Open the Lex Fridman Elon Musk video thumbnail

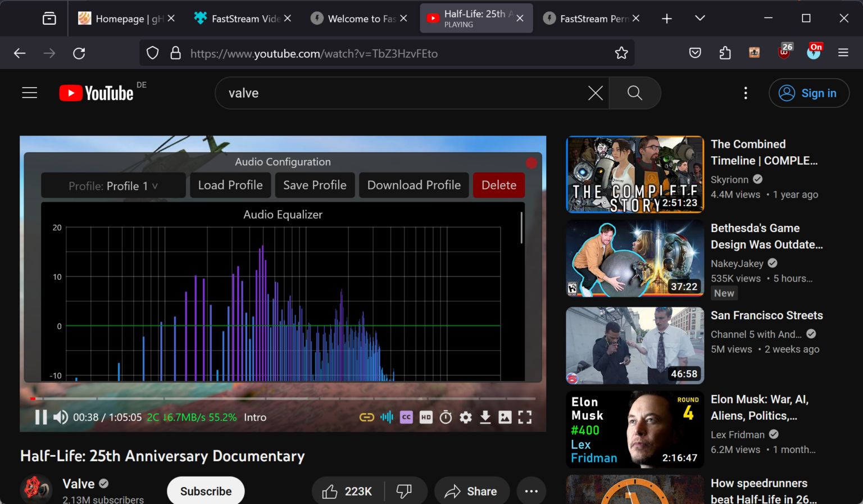634,429
